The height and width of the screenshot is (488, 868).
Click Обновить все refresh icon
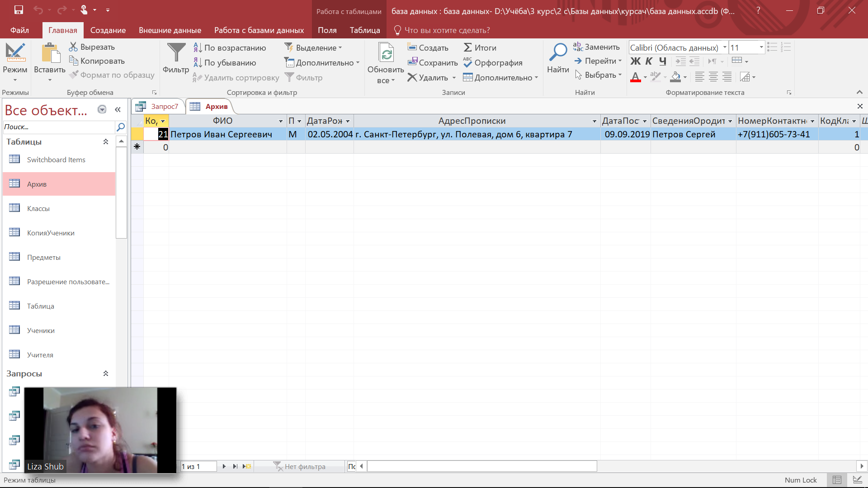point(386,52)
